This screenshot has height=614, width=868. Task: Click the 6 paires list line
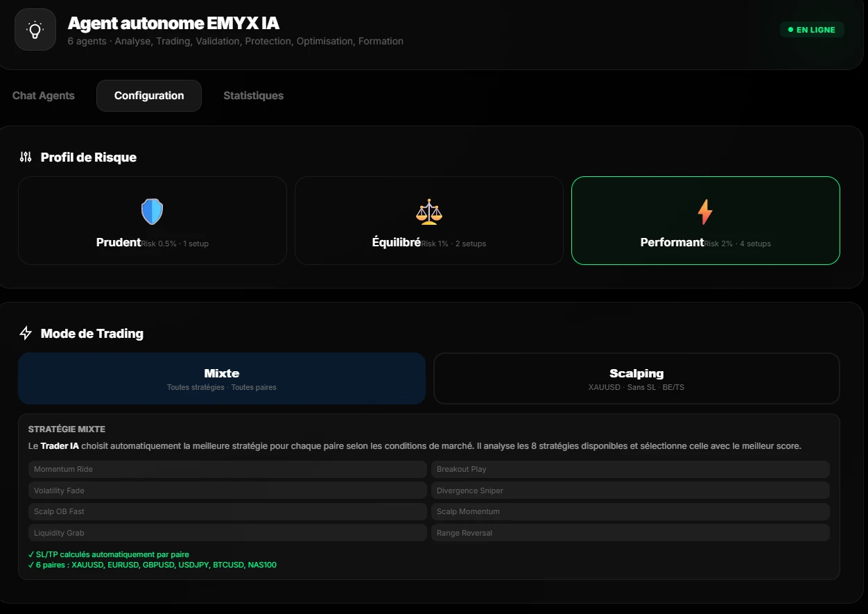pos(152,565)
